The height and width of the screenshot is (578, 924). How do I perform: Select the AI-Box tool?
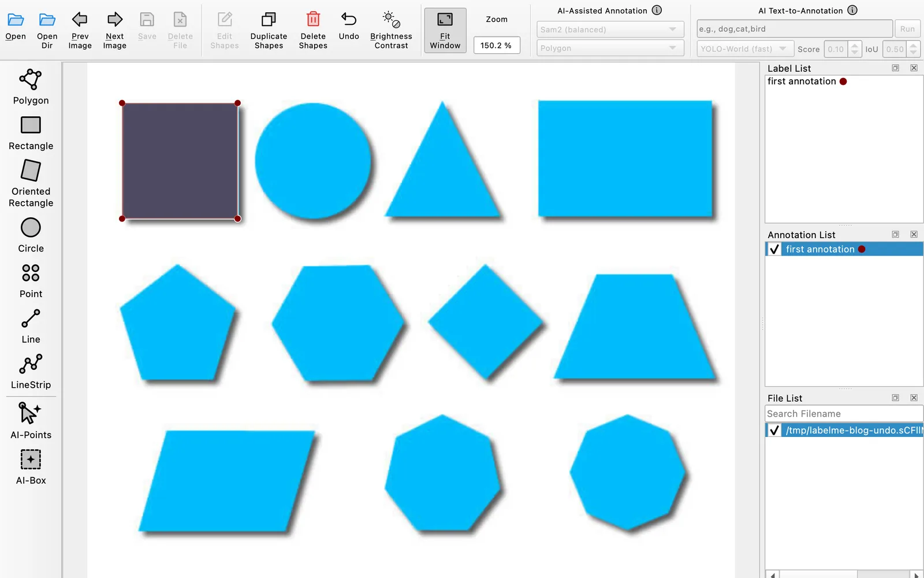tap(31, 467)
